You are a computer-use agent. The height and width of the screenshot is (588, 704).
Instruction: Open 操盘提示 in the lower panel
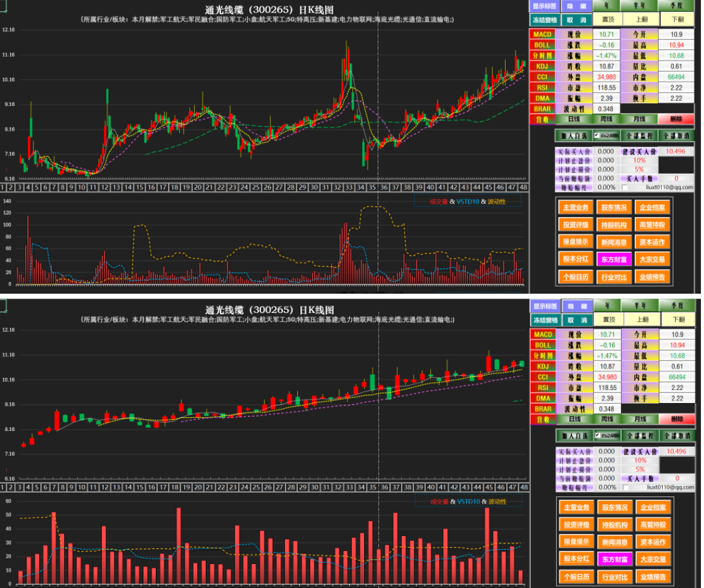577,542
